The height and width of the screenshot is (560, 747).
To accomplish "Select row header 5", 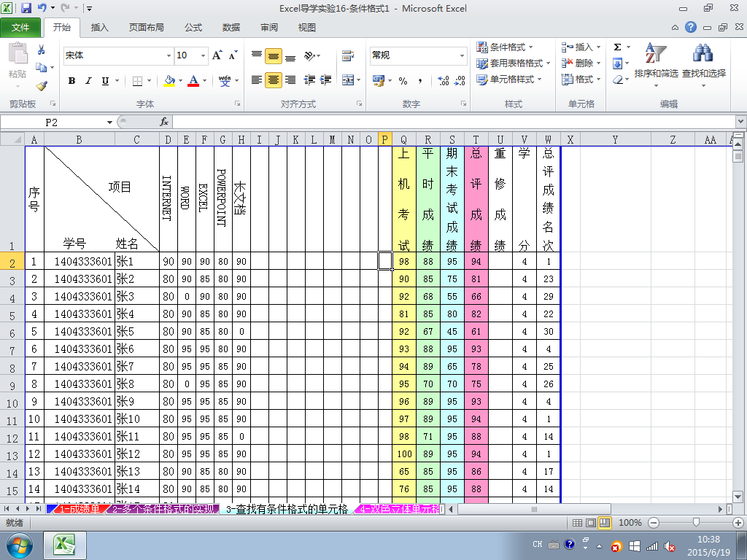I will tap(12, 316).
